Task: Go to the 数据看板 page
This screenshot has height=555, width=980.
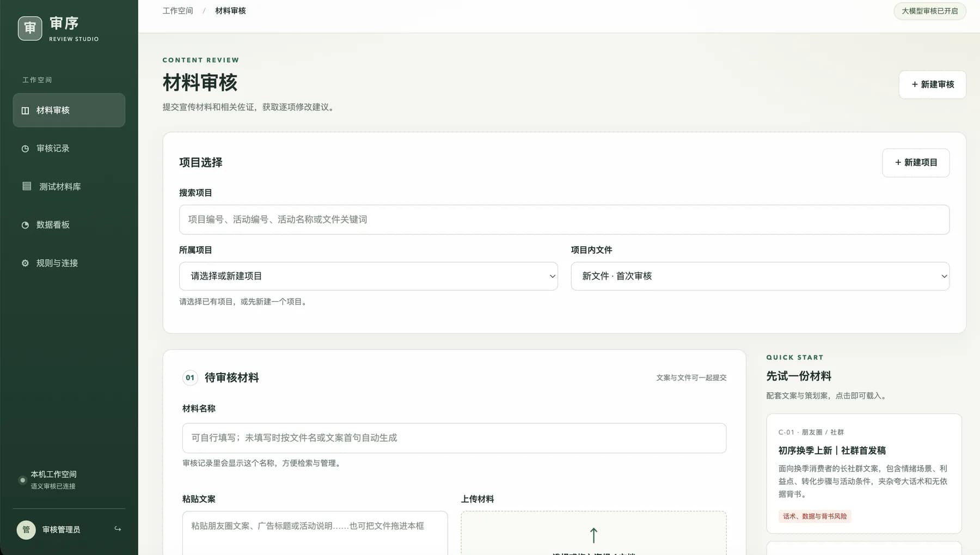Action: [69, 225]
